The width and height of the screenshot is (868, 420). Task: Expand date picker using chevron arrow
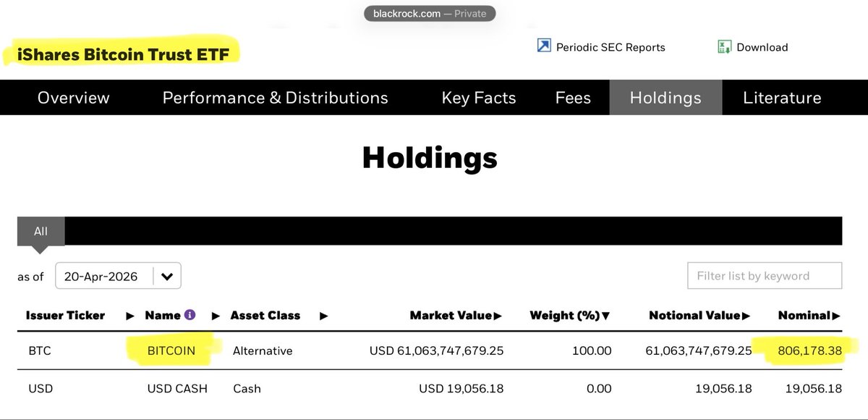click(167, 276)
